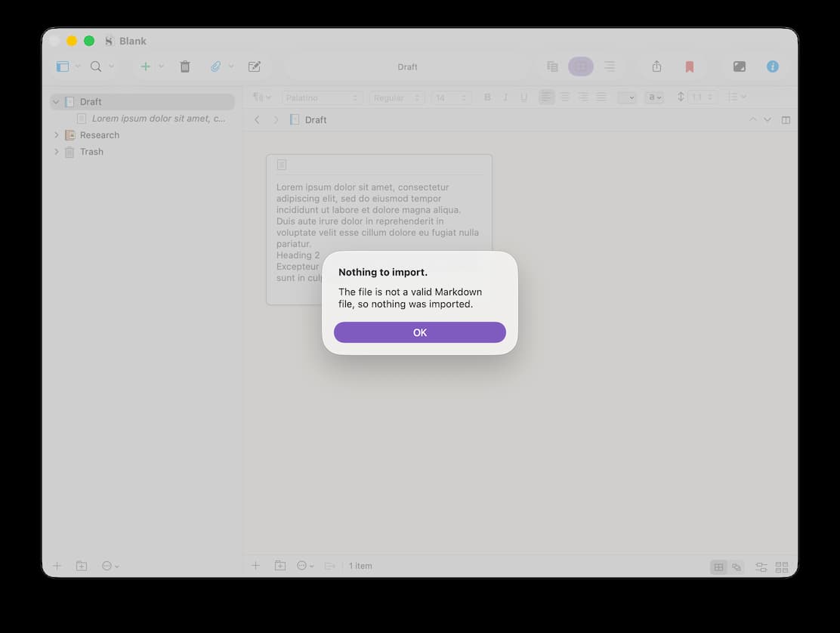This screenshot has height=633, width=840.
Task: Toggle the split editor icon
Action: point(786,120)
